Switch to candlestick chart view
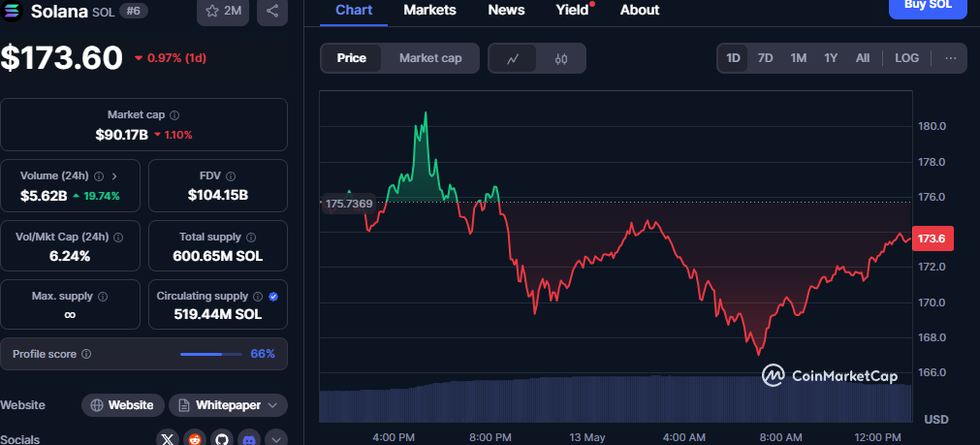Image resolution: width=980 pixels, height=445 pixels. point(560,59)
